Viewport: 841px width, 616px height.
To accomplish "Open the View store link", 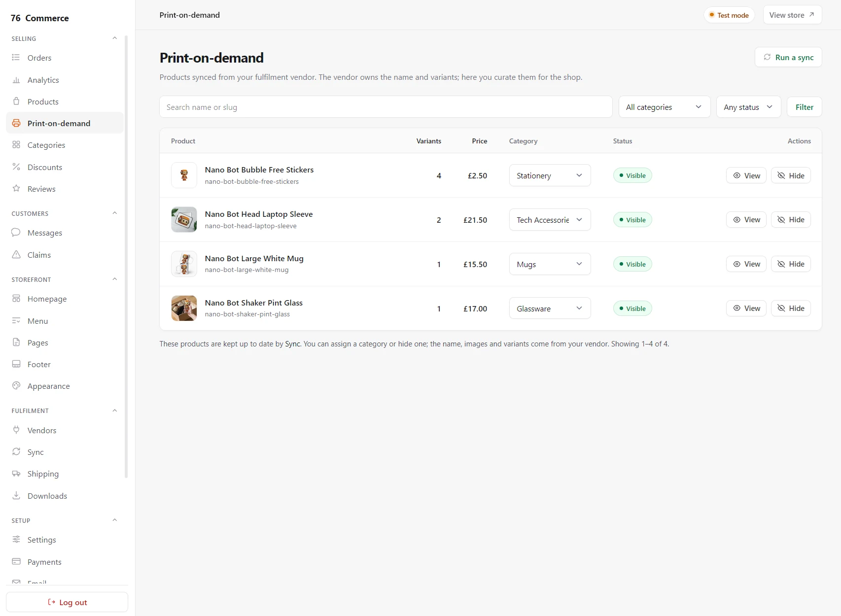I will point(792,15).
